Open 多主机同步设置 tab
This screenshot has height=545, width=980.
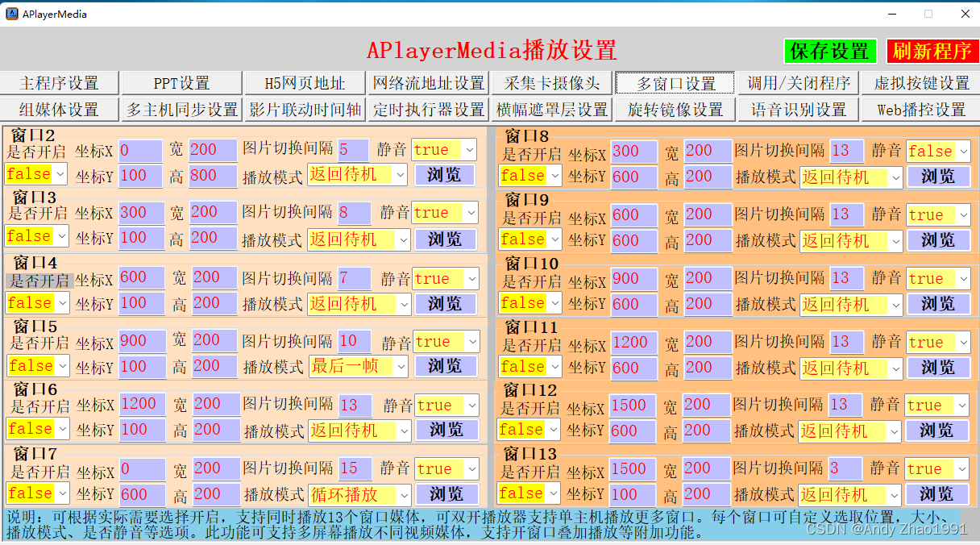pyautogui.click(x=182, y=109)
